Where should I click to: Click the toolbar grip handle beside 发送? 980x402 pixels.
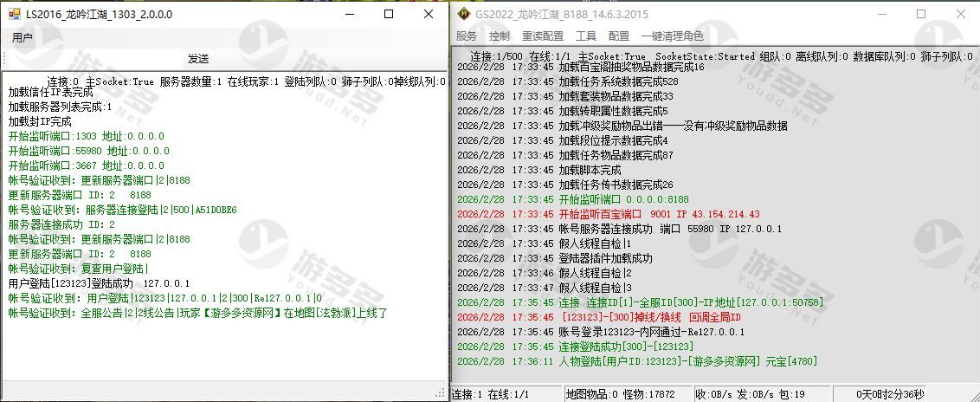coord(4,58)
